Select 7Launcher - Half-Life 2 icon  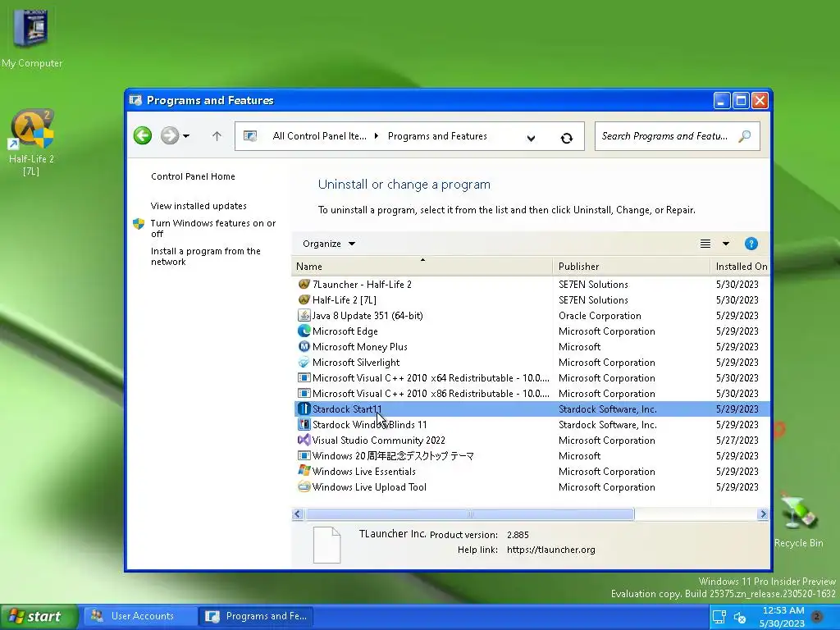[304, 284]
